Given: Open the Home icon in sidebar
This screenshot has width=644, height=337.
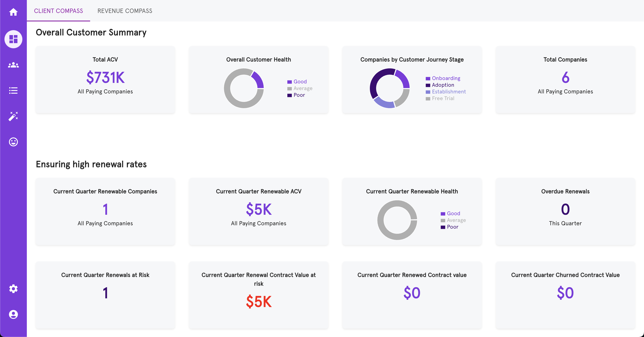Looking at the screenshot, I should [13, 12].
